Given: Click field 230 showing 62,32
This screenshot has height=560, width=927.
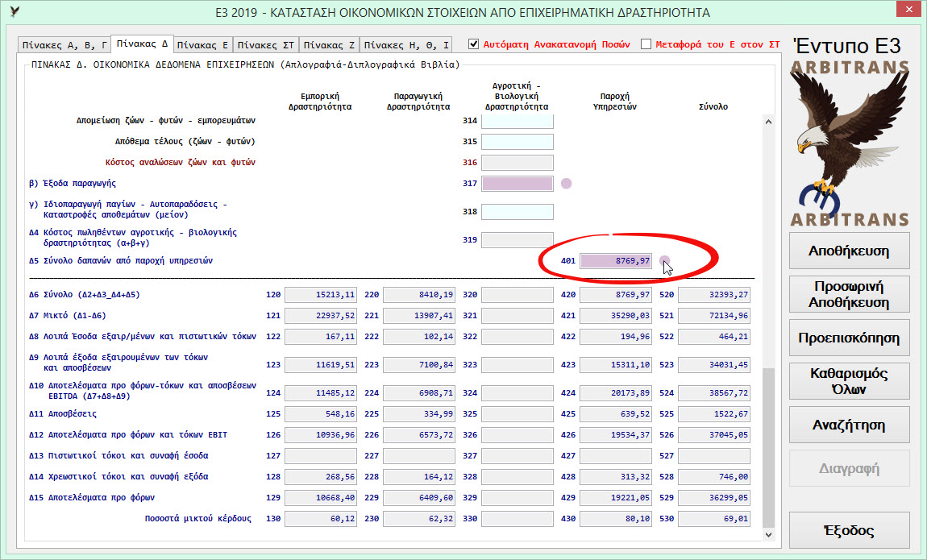Looking at the screenshot, I should (419, 519).
